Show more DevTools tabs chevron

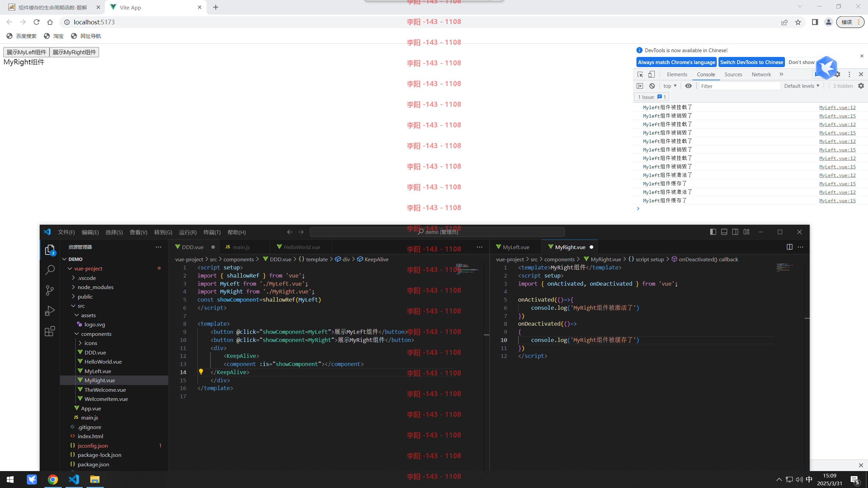point(782,74)
